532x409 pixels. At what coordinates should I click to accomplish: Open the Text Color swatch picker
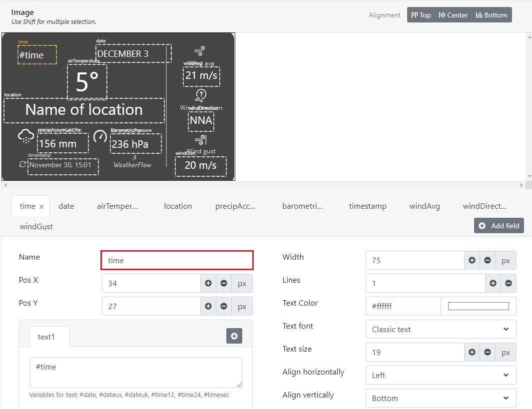pos(478,306)
